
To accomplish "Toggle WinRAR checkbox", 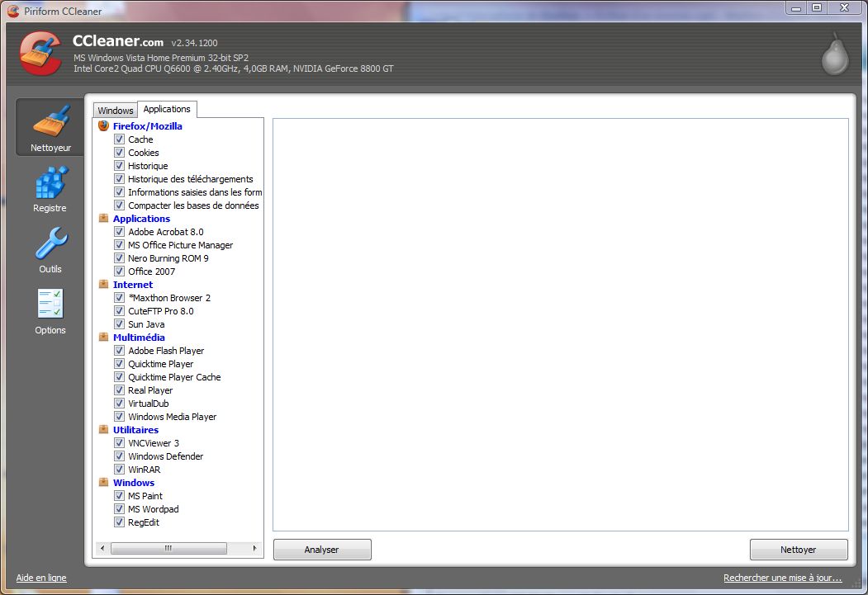I will click(x=119, y=469).
